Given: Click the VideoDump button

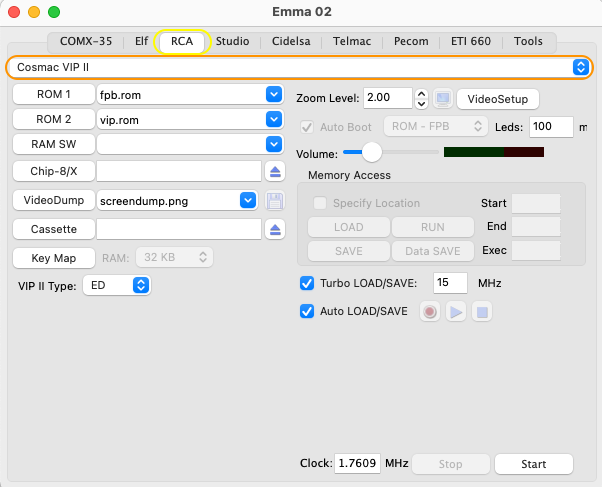Looking at the screenshot, I should tap(54, 200).
